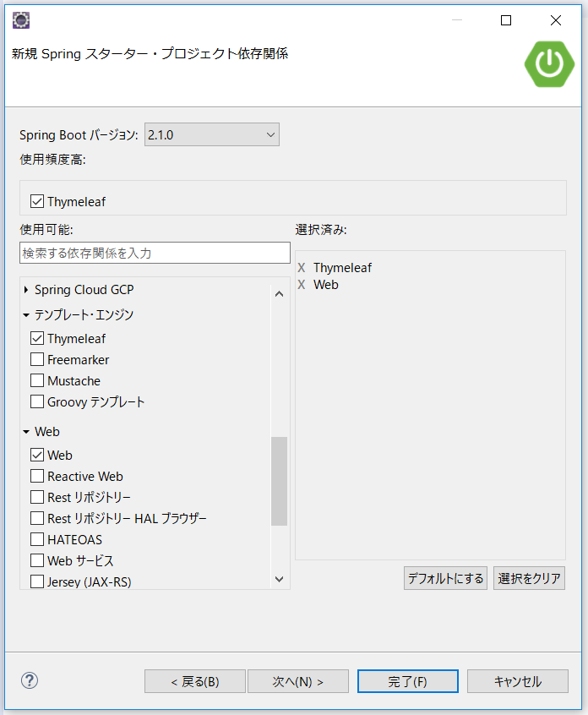The image size is (588, 715).
Task: Click the 次へ(N) next button
Action: click(x=298, y=681)
